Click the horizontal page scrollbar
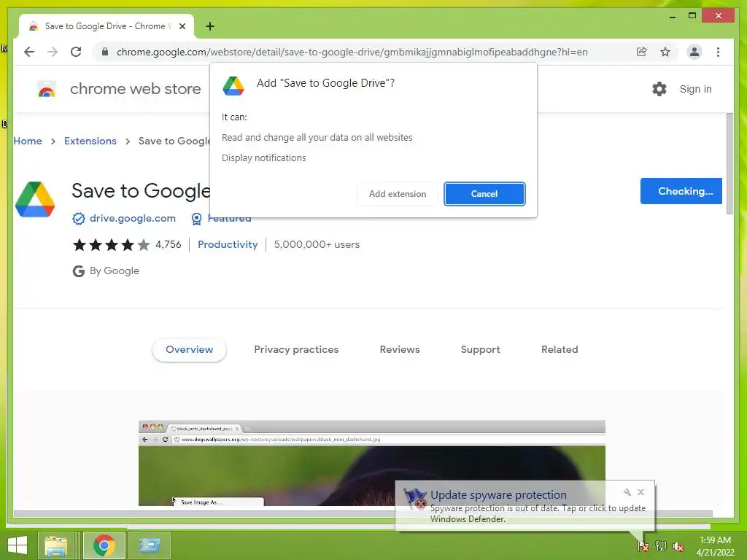Image resolution: width=747 pixels, height=560 pixels. click(x=363, y=514)
